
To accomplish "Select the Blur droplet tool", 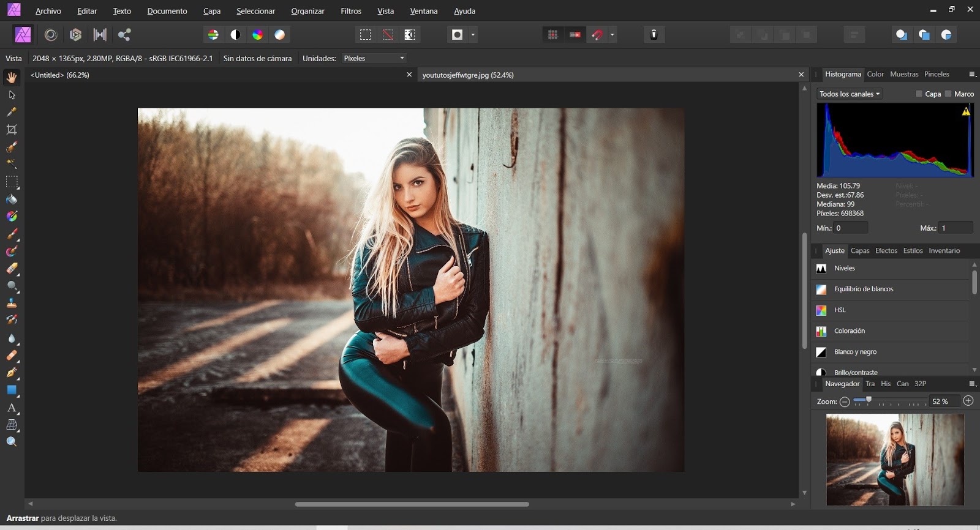I will click(x=12, y=338).
